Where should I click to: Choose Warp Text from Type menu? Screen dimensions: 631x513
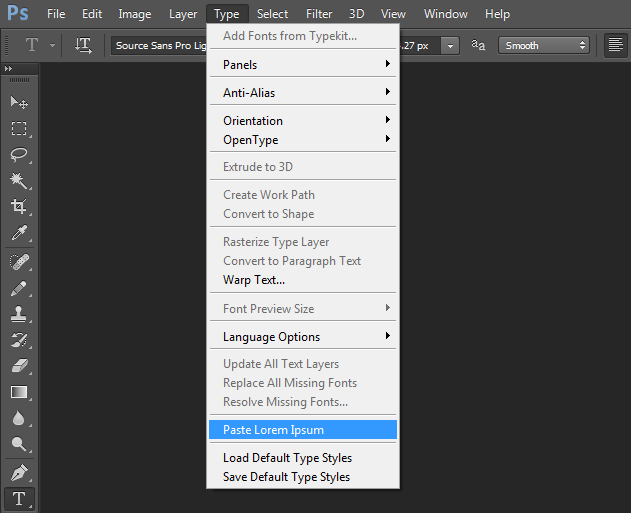pyautogui.click(x=303, y=280)
